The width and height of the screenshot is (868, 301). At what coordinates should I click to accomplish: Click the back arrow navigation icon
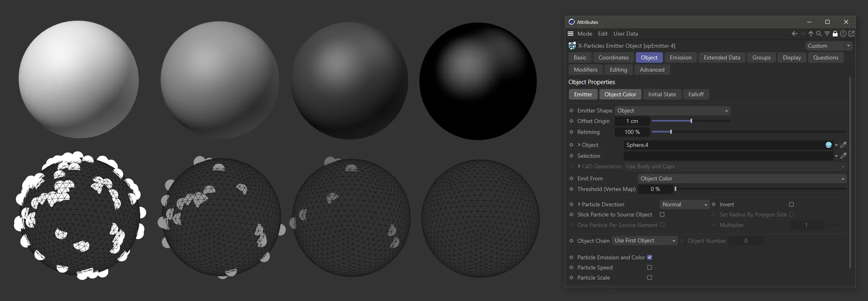[x=794, y=34]
